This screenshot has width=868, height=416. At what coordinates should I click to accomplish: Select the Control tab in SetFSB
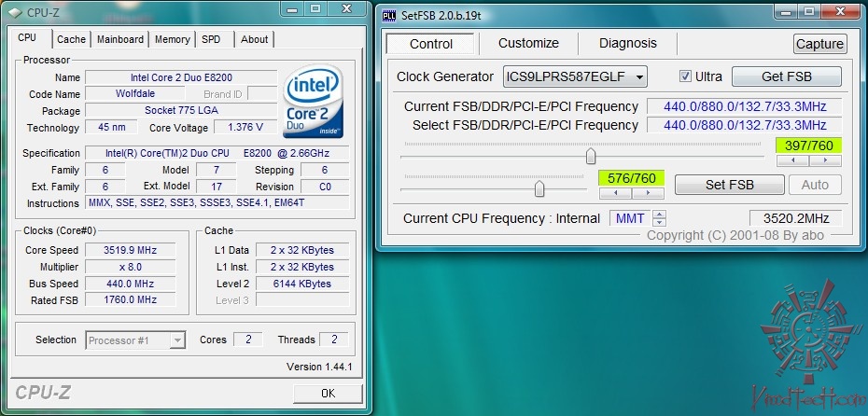point(431,44)
